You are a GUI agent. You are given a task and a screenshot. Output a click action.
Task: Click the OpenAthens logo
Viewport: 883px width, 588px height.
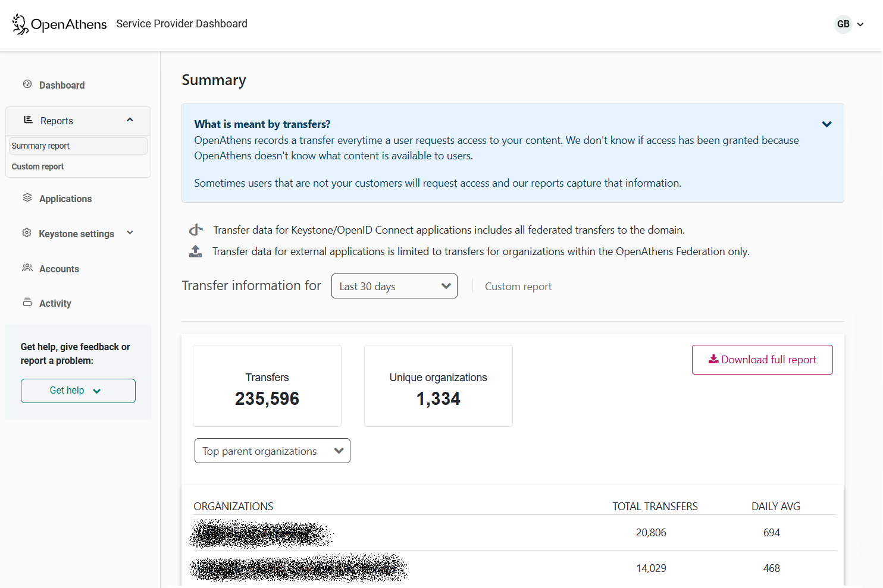point(58,24)
